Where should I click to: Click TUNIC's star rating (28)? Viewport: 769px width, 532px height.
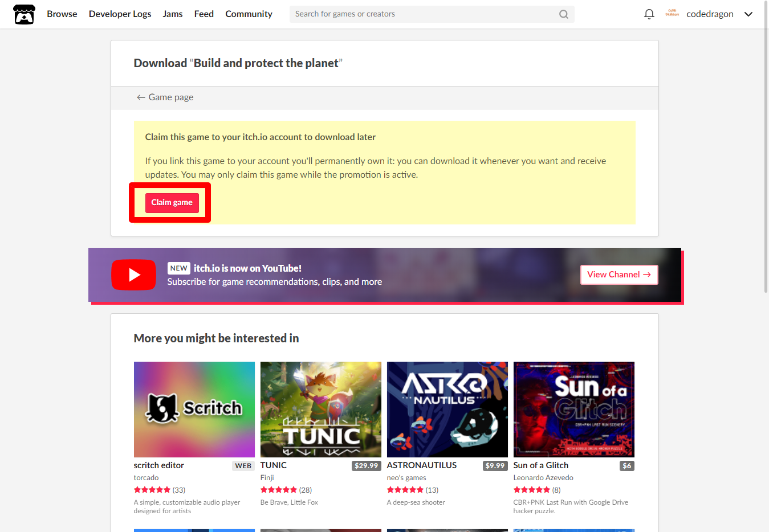pos(286,490)
